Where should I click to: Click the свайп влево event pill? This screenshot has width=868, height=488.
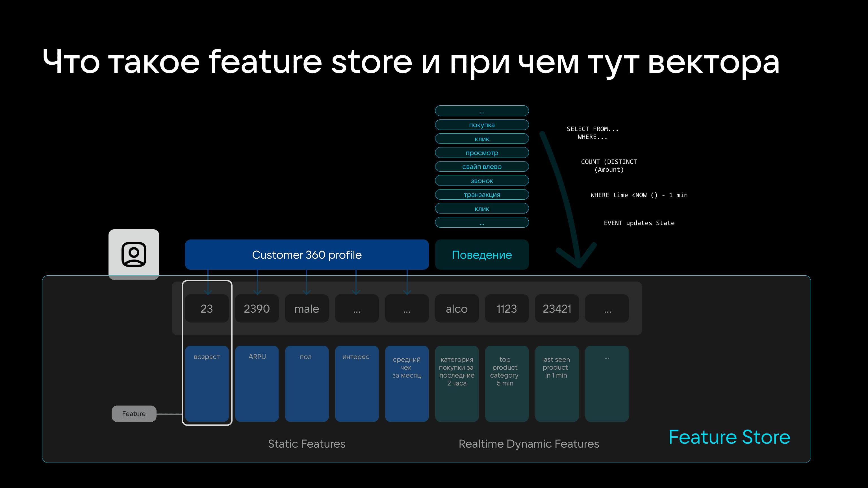pos(481,167)
